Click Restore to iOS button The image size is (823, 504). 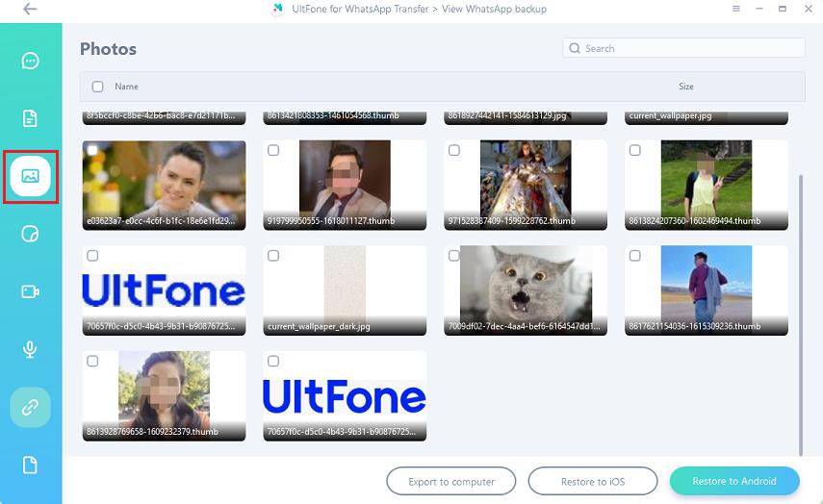[593, 482]
